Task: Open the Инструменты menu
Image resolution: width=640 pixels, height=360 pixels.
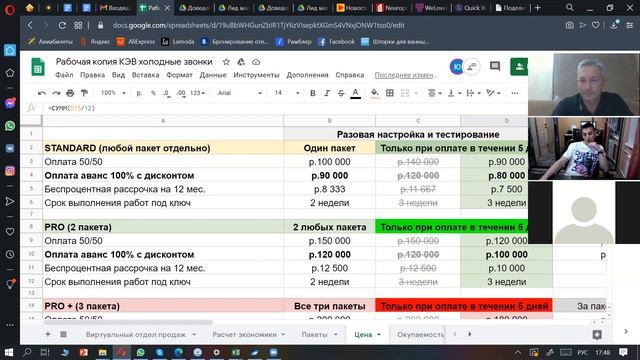Action: click(256, 75)
